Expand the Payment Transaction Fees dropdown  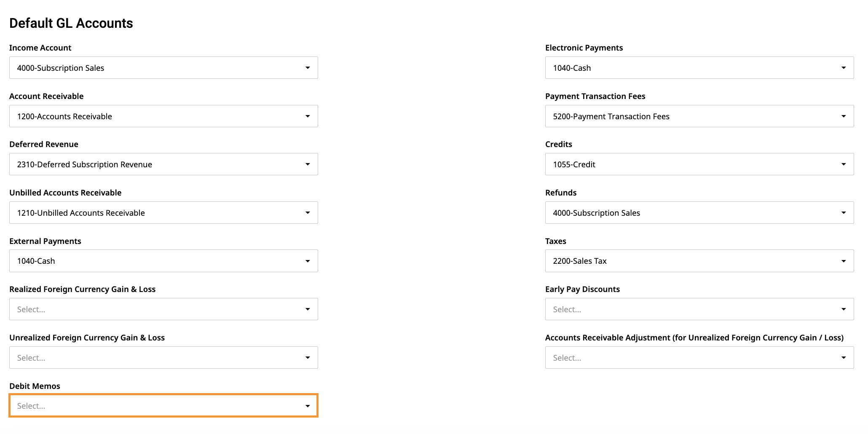click(x=699, y=116)
